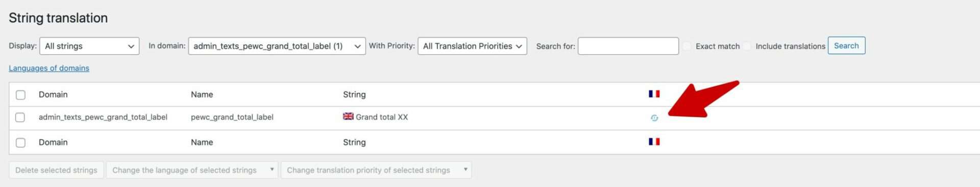This screenshot has width=980, height=187.
Task: Expand Change the language of selected strings
Action: tap(192, 170)
